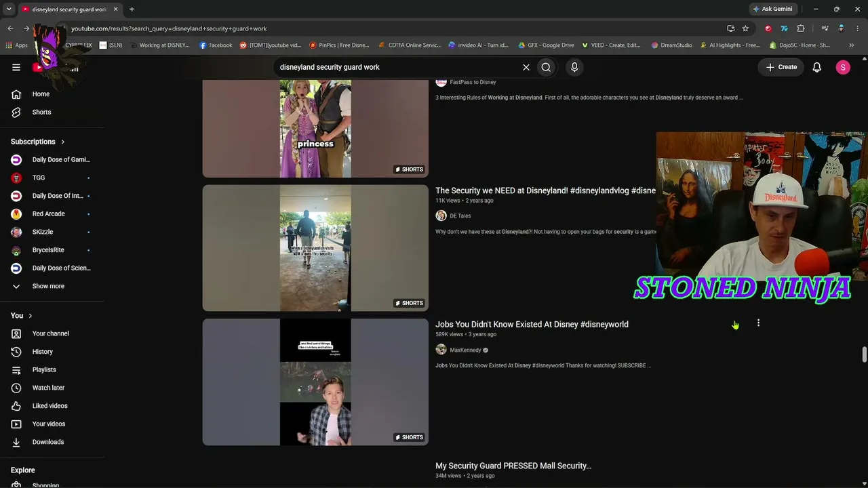The height and width of the screenshot is (488, 868).
Task: Open the AI Highlights bookmark
Action: pos(730,45)
